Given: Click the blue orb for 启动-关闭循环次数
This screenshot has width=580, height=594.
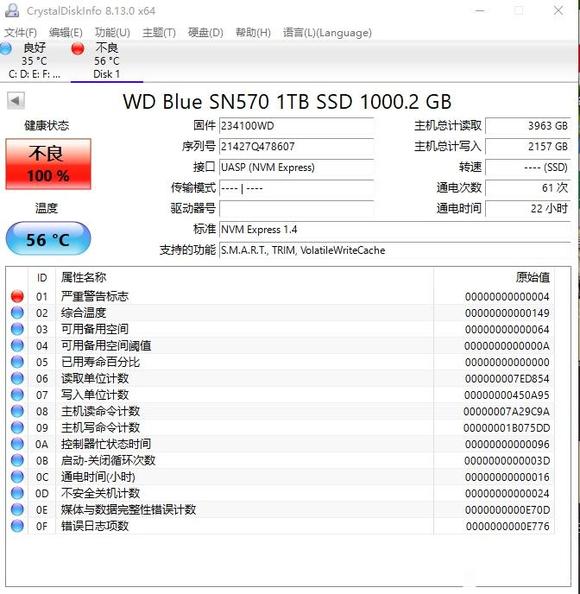Looking at the screenshot, I should (17, 461).
